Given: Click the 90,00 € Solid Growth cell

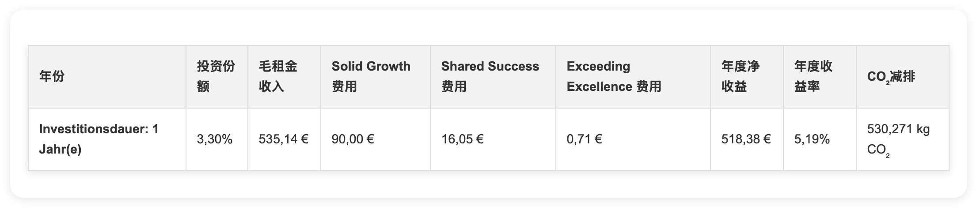Looking at the screenshot, I should point(353,139).
